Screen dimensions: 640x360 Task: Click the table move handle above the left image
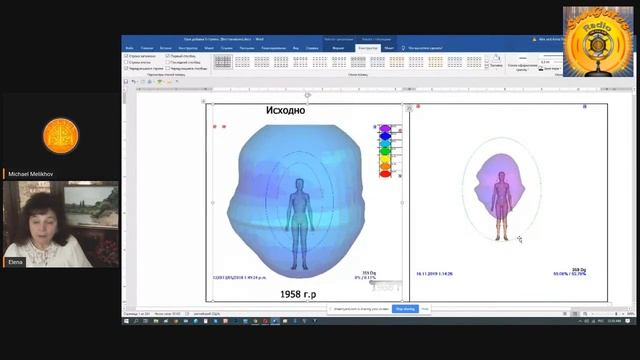pos(203,101)
